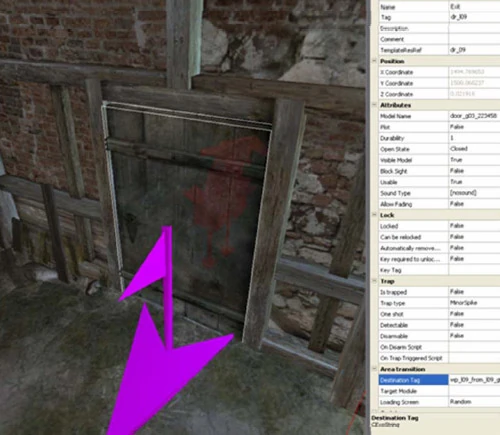Click the empty On Disarm Script field
The height and width of the screenshot is (435, 500).
coord(474,347)
